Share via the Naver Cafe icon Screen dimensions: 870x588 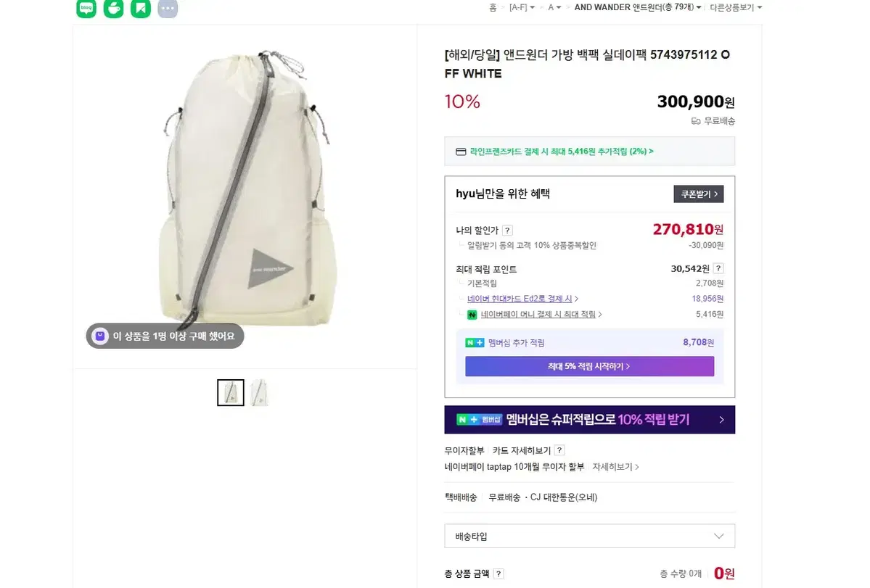113,9
